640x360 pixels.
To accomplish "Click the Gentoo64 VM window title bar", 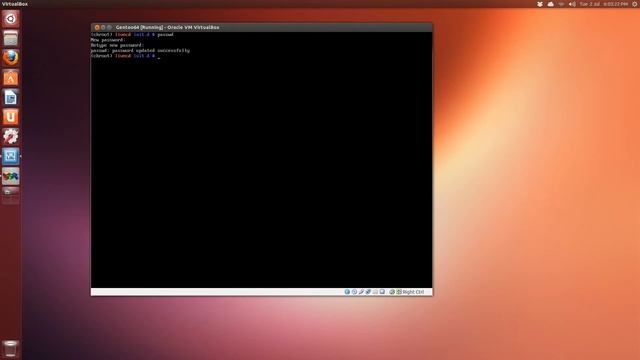I will click(261, 27).
